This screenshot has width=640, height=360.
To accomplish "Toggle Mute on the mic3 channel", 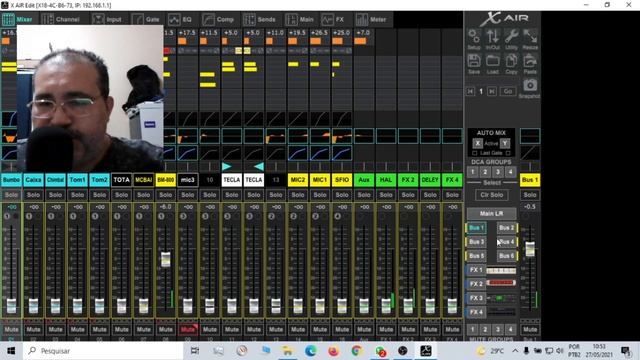I will pyautogui.click(x=188, y=329).
